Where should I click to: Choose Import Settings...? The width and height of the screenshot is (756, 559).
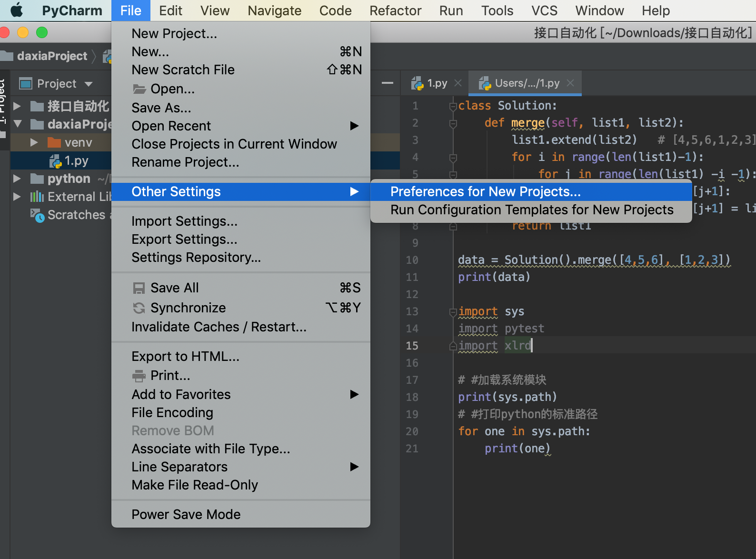point(241,221)
